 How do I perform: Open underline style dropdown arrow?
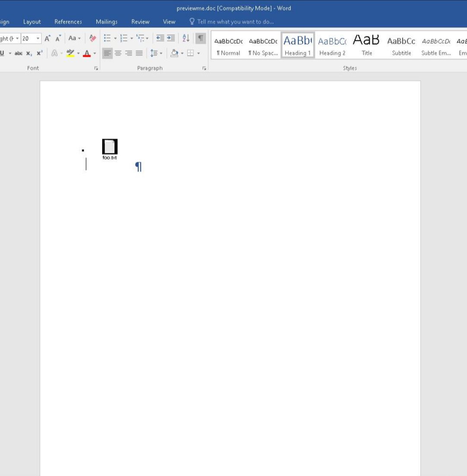coord(10,54)
